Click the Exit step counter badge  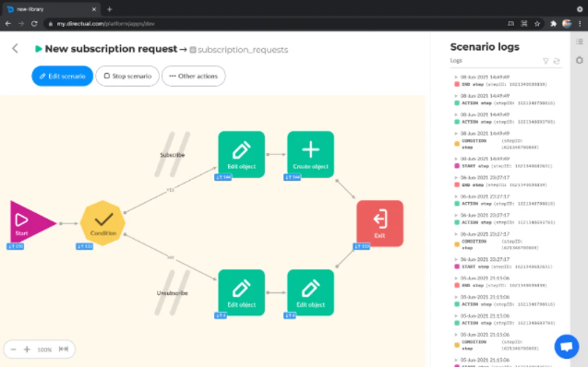(x=362, y=246)
